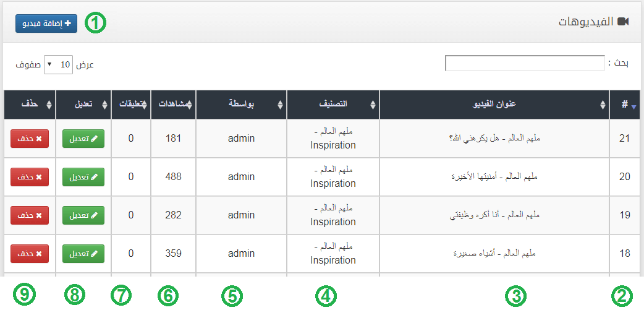Viewport: 644px width, 323px height.
Task: Click the row number cell 21
Action: click(625, 139)
